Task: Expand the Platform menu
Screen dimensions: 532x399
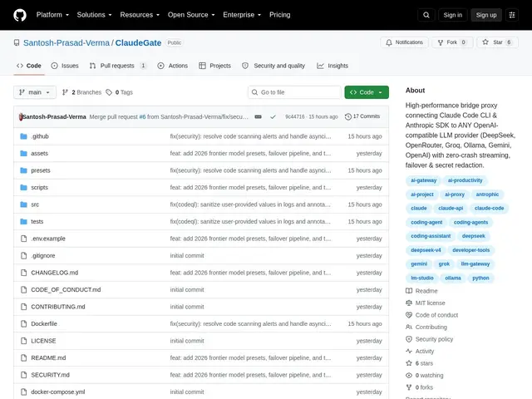Action: [52, 15]
